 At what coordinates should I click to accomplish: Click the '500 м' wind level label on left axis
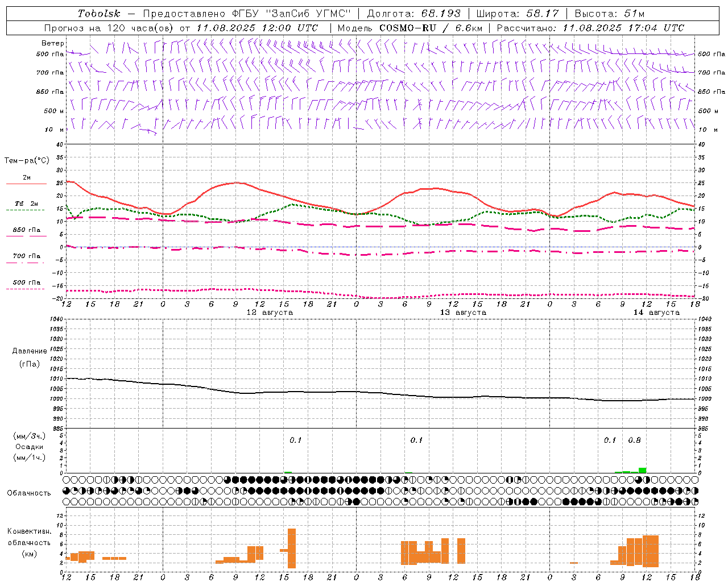[54, 111]
